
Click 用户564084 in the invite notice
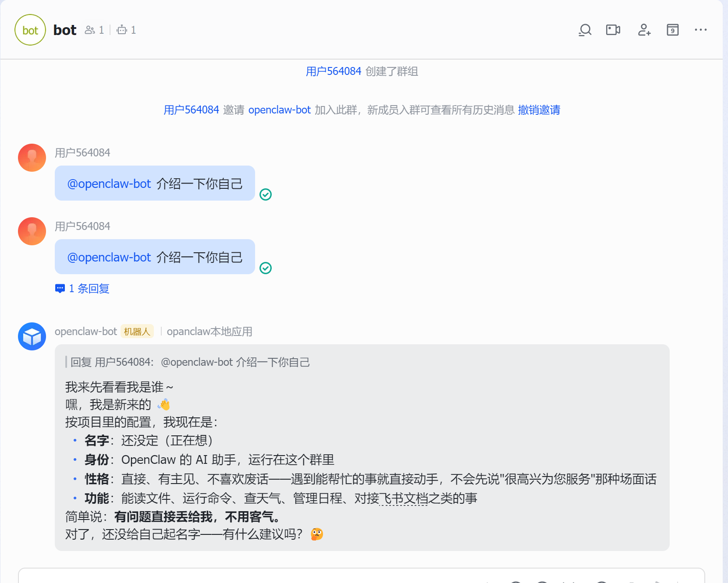pos(191,110)
